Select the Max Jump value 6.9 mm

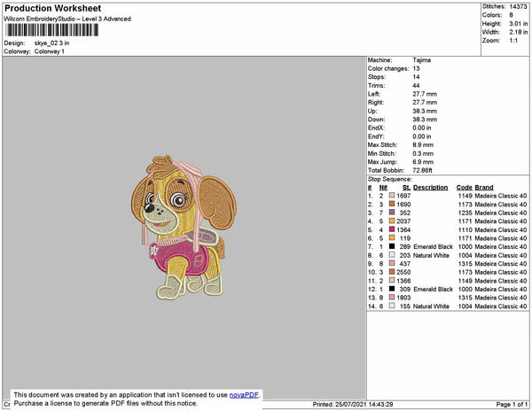pos(423,161)
